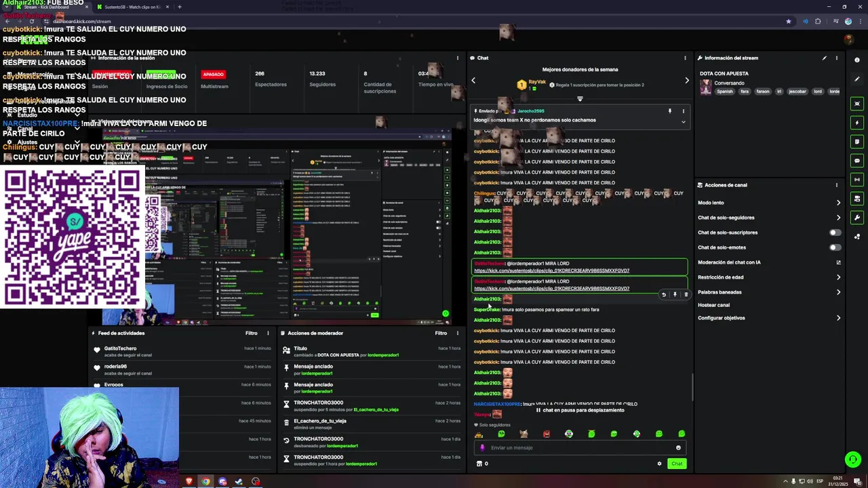Viewport: 868px width, 488px height.
Task: Toggle the lightning activity feed panel sidebar icon
Action: tap(857, 123)
